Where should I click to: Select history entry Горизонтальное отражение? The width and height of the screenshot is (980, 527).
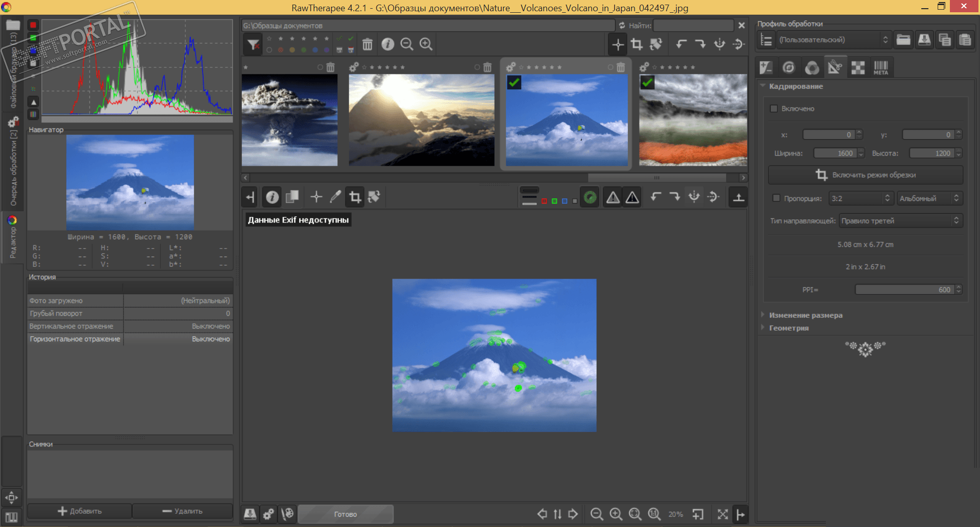[130, 339]
